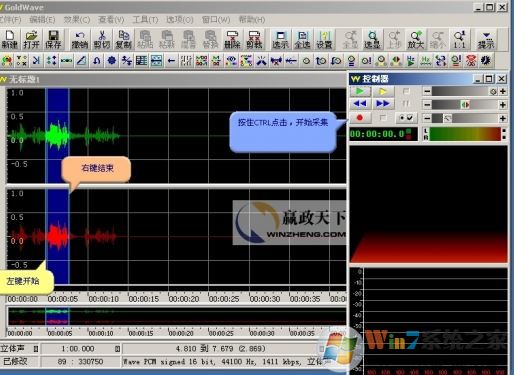Click the 00:00:20 mark on timeline ruler
The width and height of the screenshot is (514, 375).
tap(184, 299)
